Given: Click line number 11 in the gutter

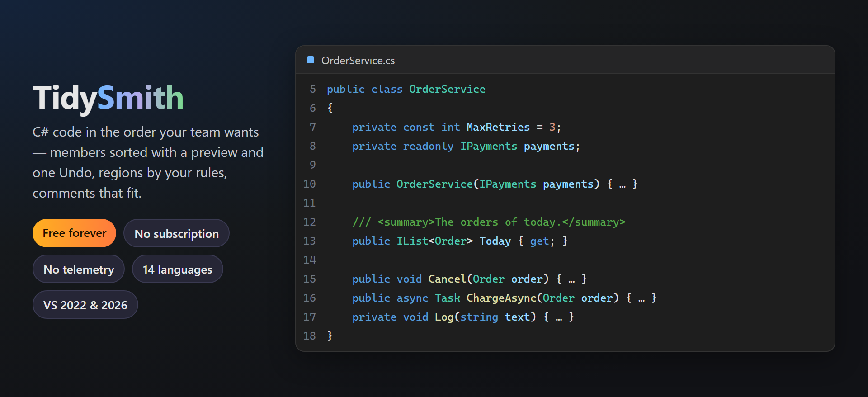Looking at the screenshot, I should [x=310, y=203].
